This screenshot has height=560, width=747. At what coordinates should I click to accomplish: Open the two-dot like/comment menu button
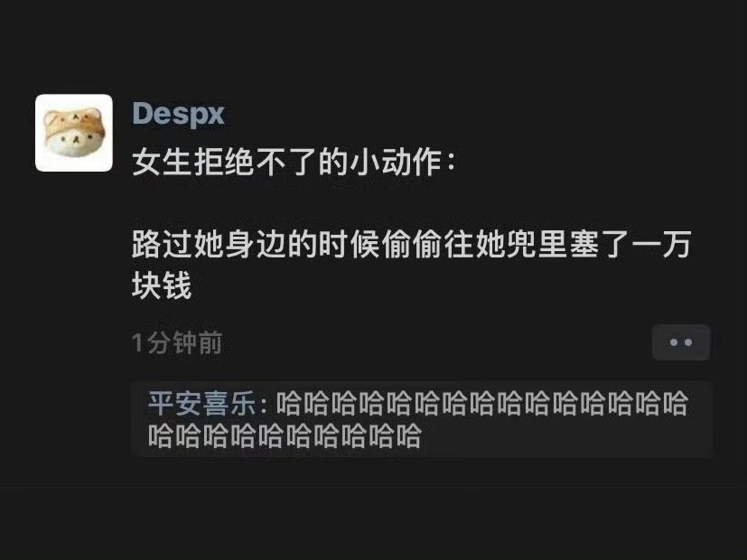point(681,342)
